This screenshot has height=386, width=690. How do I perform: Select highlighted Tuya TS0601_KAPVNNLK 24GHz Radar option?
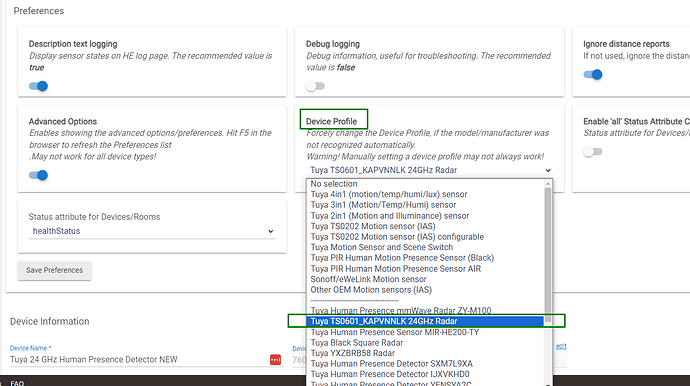[x=425, y=321]
